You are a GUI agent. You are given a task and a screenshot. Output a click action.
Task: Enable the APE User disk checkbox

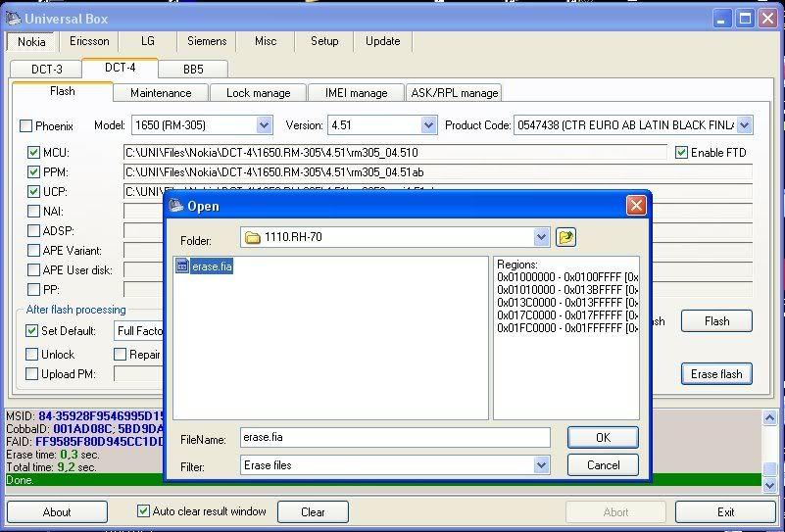tap(33, 270)
